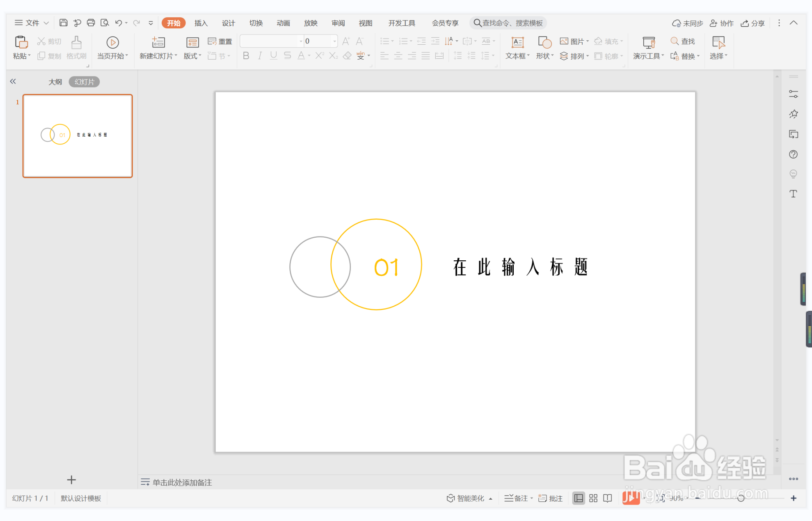The height and width of the screenshot is (521, 812).
Task: Click the Redo arrow icon
Action: click(x=136, y=23)
